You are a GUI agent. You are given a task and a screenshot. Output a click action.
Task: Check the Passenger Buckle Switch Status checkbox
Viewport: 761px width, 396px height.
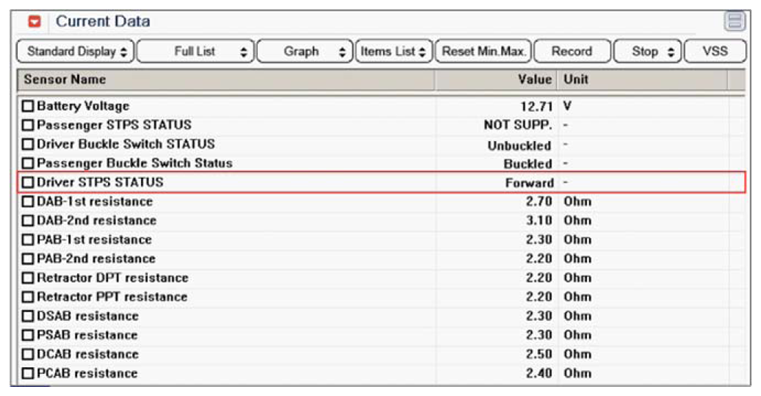click(x=28, y=164)
